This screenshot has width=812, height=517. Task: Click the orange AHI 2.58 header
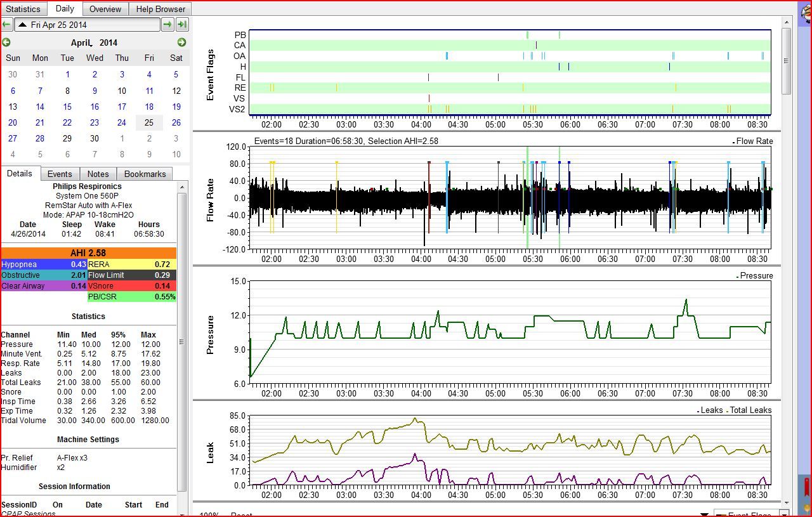(x=88, y=252)
